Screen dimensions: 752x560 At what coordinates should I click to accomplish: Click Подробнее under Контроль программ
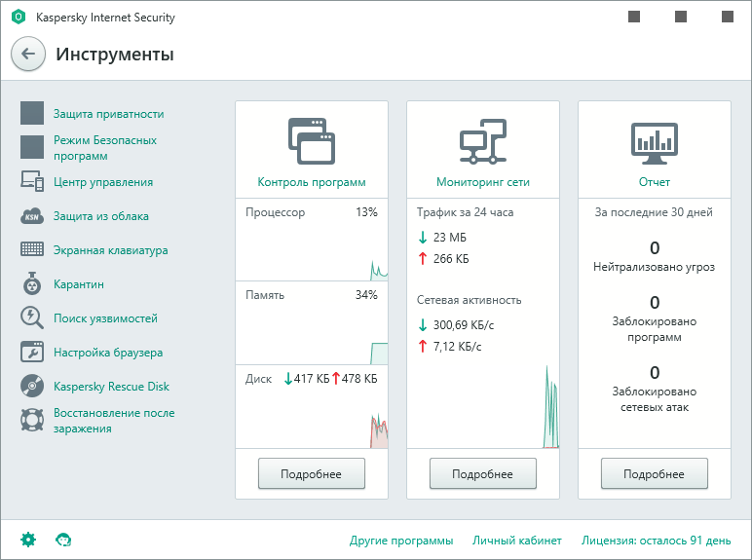(312, 473)
